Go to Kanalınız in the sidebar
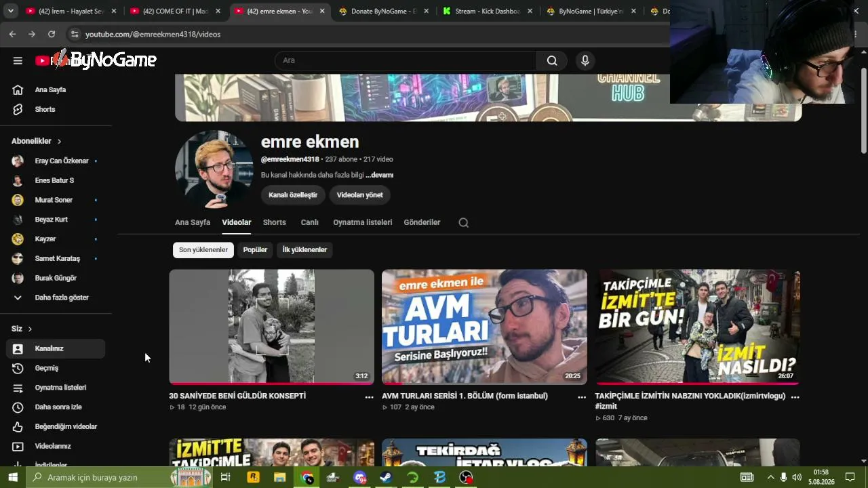 pyautogui.click(x=56, y=348)
